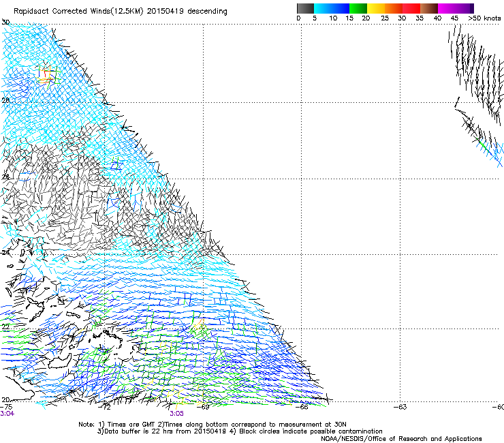
Task: Click the latitude label '22'
Action: coord(5,327)
